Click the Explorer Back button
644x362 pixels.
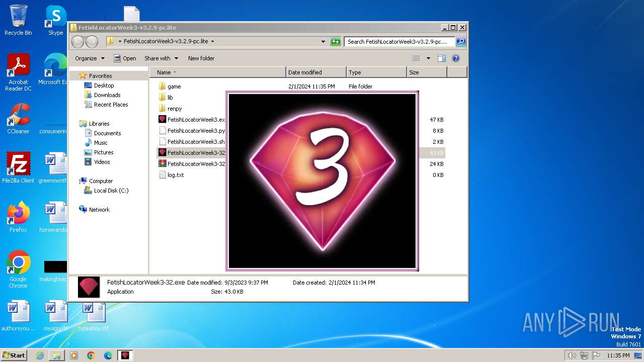pyautogui.click(x=77, y=42)
